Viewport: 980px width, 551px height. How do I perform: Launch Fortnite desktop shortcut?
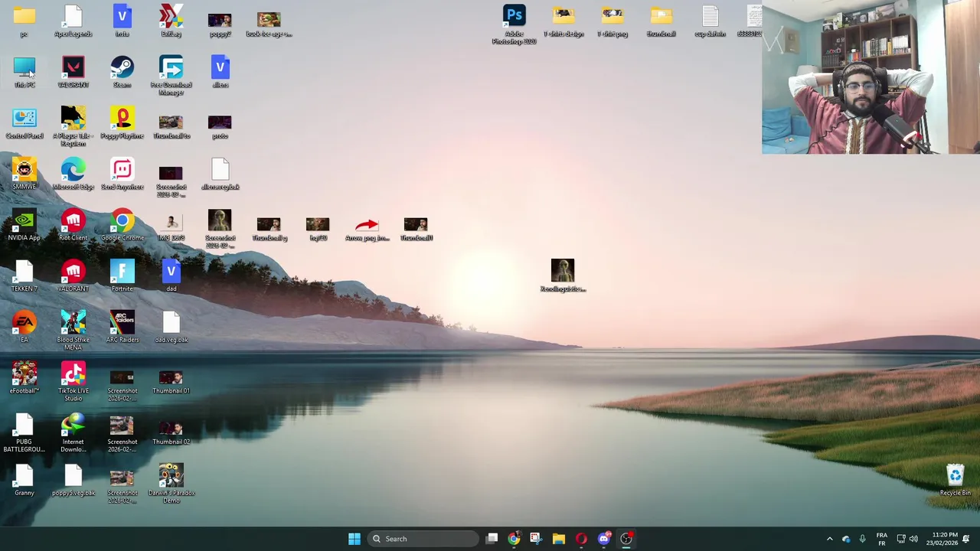(x=122, y=276)
